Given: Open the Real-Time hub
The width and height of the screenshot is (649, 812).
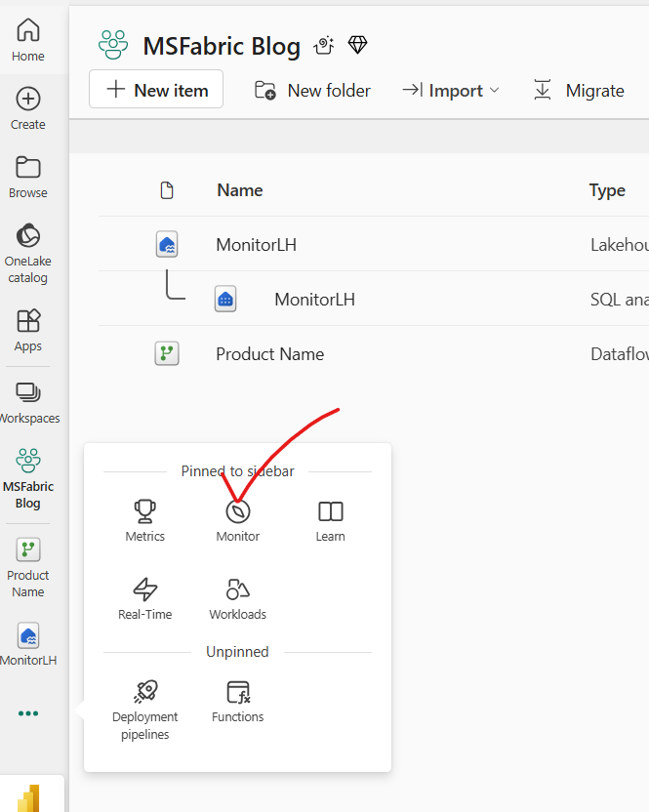Looking at the screenshot, I should tap(145, 598).
